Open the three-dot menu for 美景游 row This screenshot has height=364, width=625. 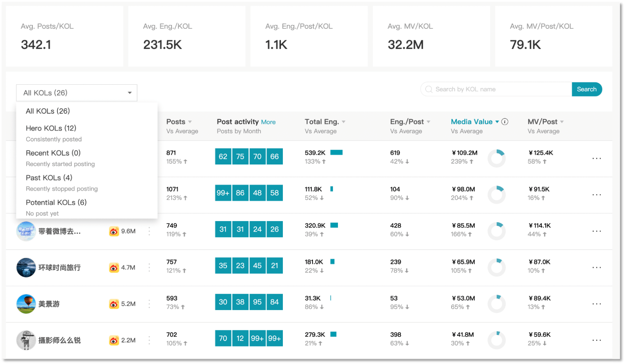[596, 304]
